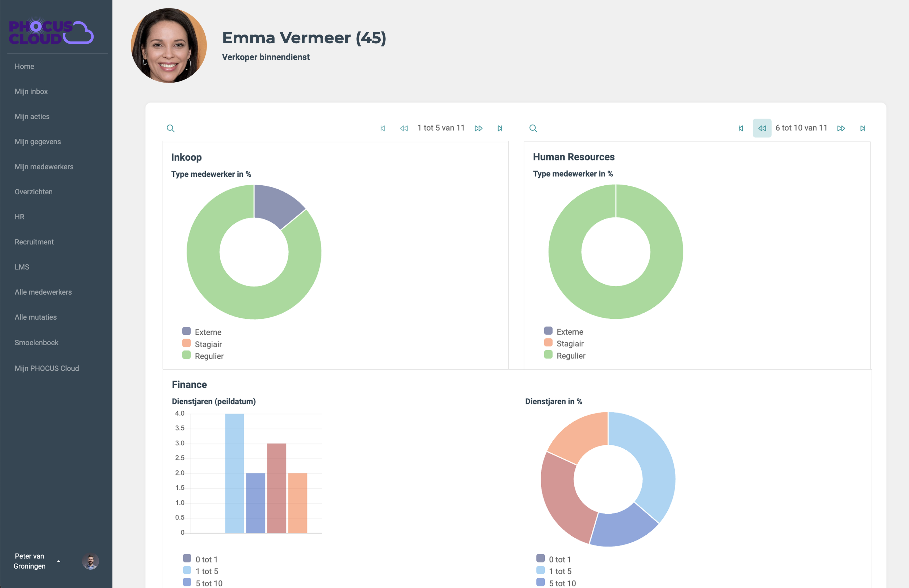Toggle Stagiair legend in Inkoop chart
Viewport: 909px width, 588px height.
coord(202,344)
